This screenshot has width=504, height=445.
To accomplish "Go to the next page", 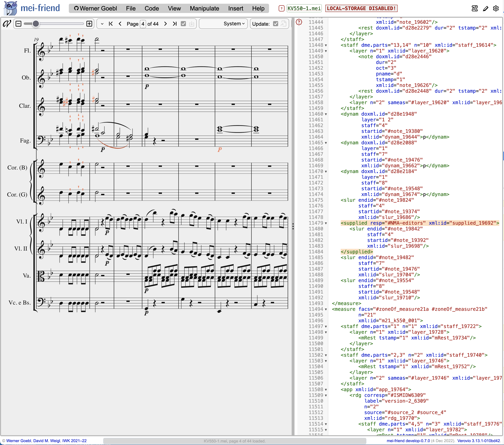I will [165, 24].
